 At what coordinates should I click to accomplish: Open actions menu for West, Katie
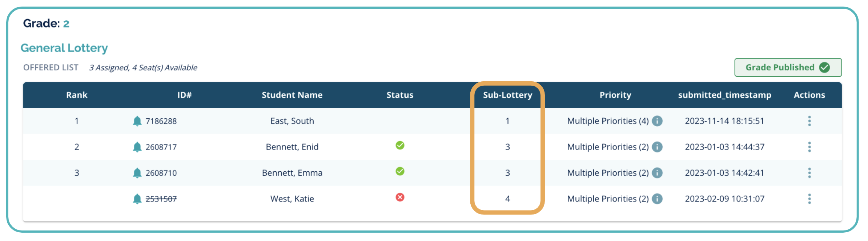click(x=809, y=199)
